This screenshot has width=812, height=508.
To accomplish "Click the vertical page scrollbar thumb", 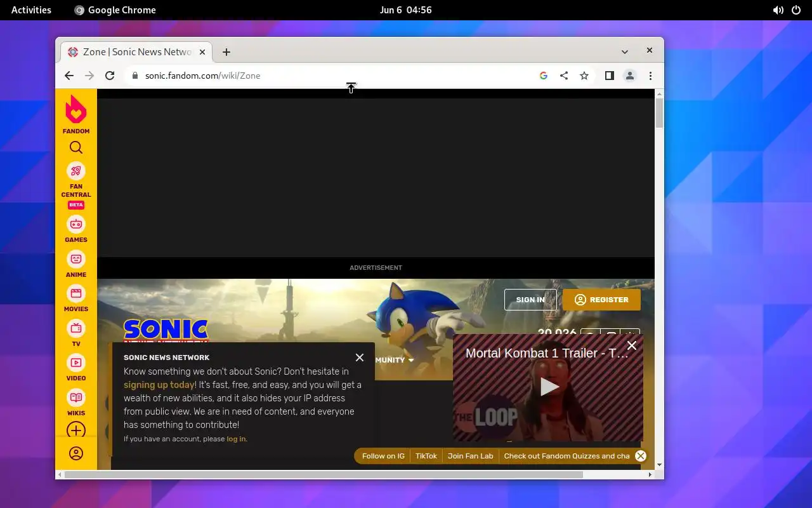I will pyautogui.click(x=659, y=113).
